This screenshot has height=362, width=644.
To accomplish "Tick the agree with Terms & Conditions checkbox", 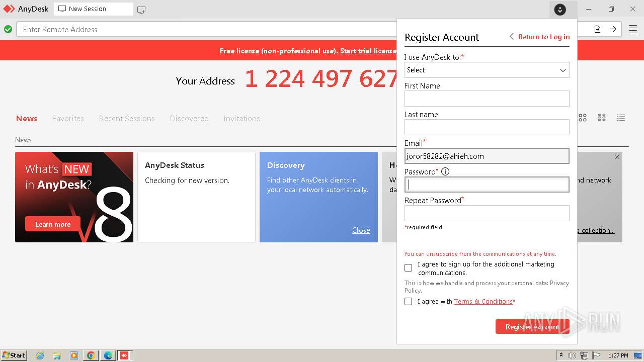I will pos(409,302).
